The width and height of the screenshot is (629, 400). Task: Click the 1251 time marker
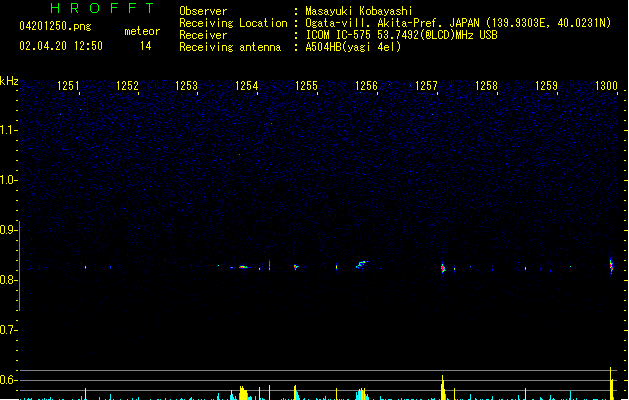[68, 86]
